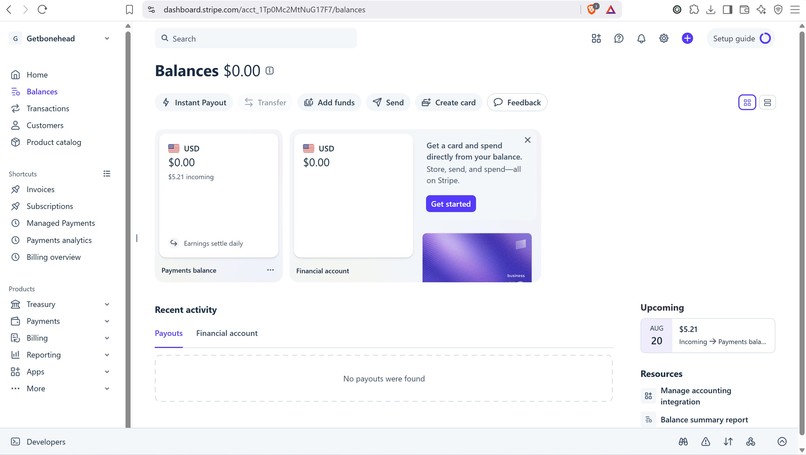The image size is (806, 455).
Task: Switch to grid card view
Action: [747, 102]
